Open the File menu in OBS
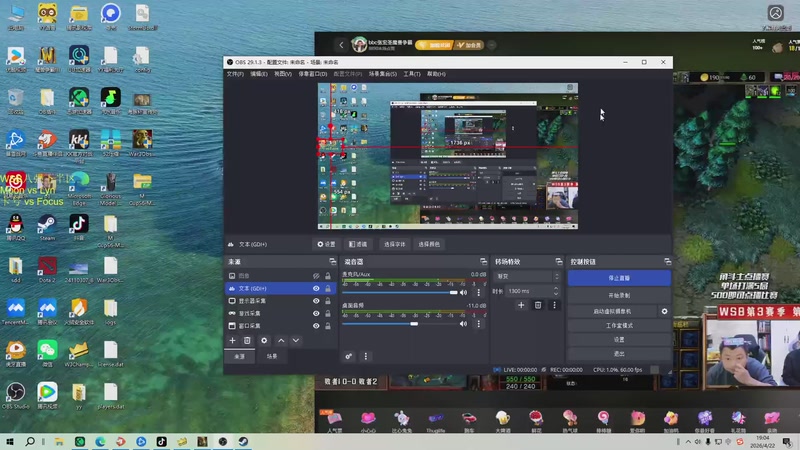 tap(235, 74)
